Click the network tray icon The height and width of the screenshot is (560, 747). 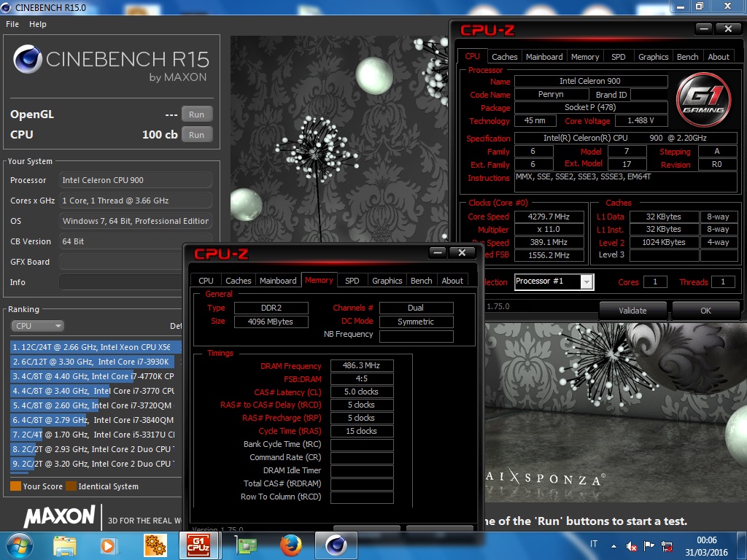(667, 546)
